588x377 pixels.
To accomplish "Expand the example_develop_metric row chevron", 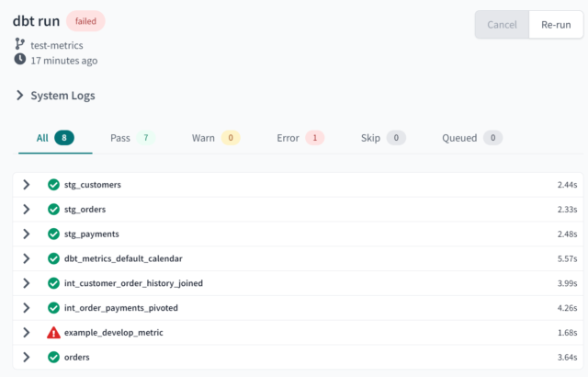I will pyautogui.click(x=27, y=333).
